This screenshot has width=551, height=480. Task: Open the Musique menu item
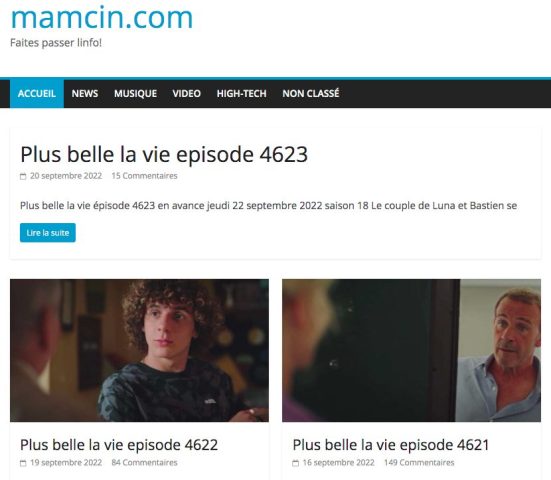(x=135, y=93)
